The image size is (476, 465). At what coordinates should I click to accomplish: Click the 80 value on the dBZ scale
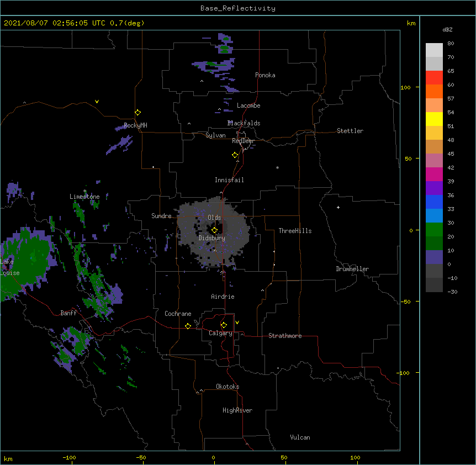(x=451, y=44)
